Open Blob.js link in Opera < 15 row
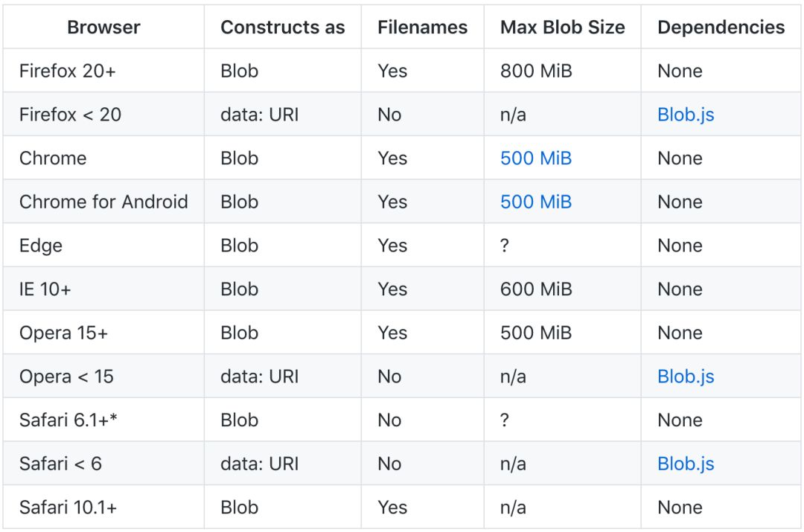The height and width of the screenshot is (532, 804). [686, 376]
